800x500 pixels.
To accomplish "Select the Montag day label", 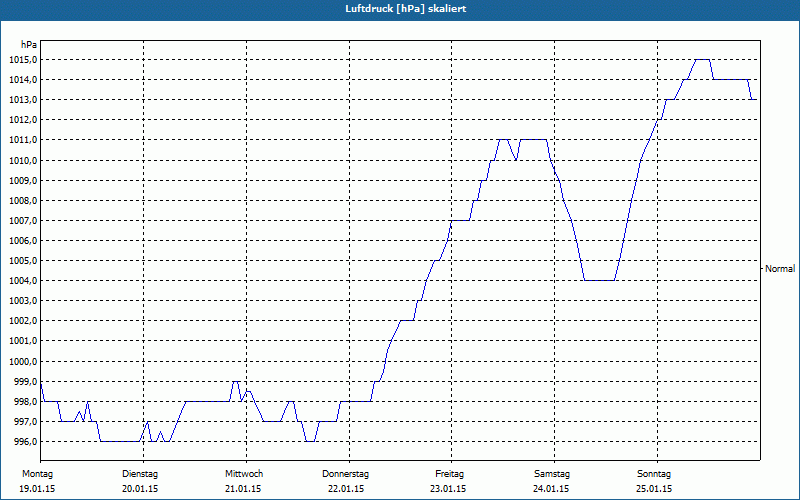I will pos(37,474).
